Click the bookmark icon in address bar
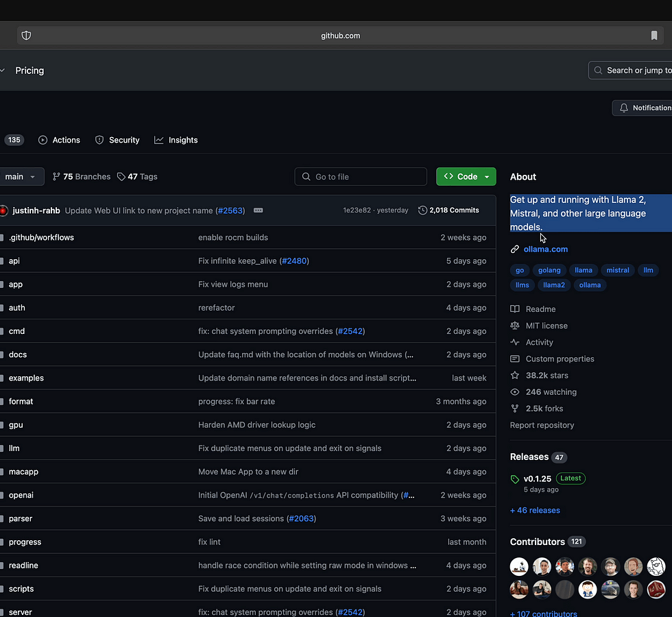Image resolution: width=672 pixels, height=617 pixels. pyautogui.click(x=654, y=36)
